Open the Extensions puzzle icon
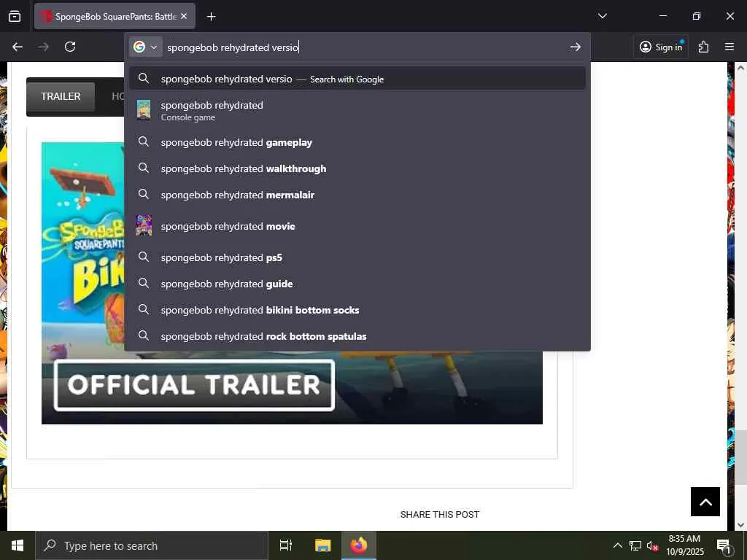The image size is (747, 560). (x=703, y=47)
